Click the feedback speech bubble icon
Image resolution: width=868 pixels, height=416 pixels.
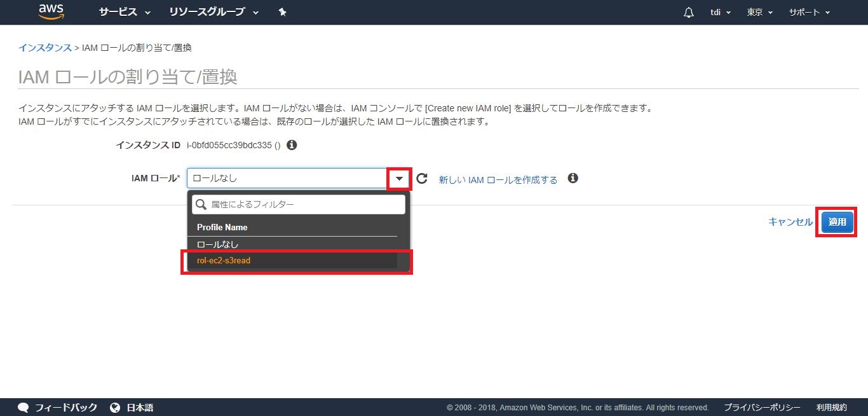tap(24, 408)
